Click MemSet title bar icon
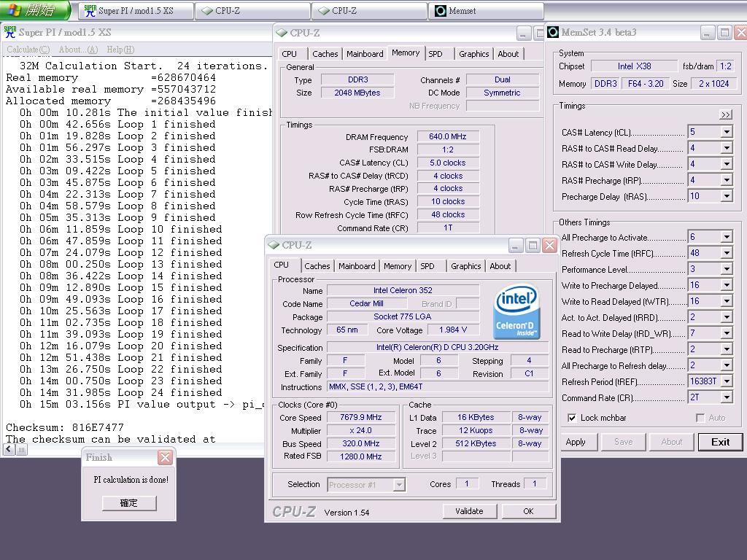This screenshot has height=560, width=747. 553,32
